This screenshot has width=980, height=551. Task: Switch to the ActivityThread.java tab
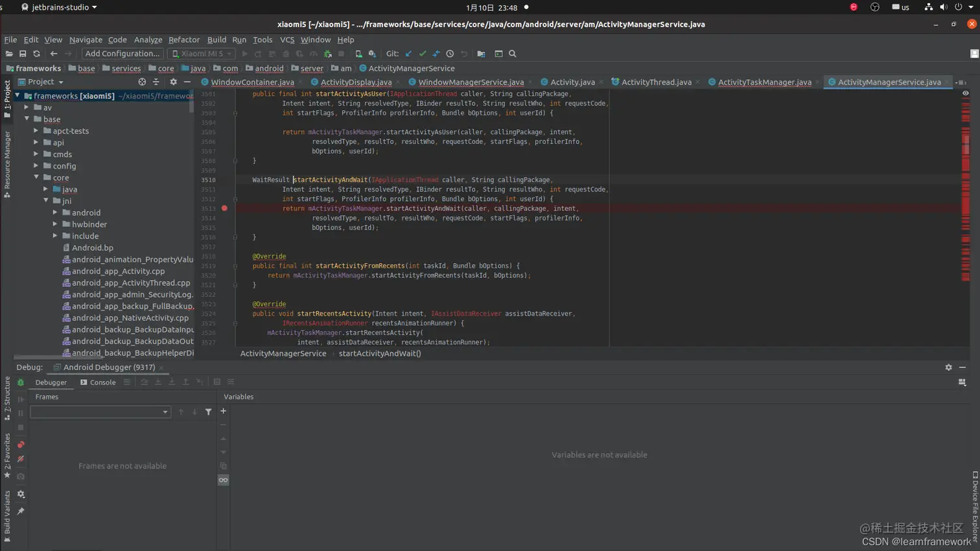(x=656, y=82)
